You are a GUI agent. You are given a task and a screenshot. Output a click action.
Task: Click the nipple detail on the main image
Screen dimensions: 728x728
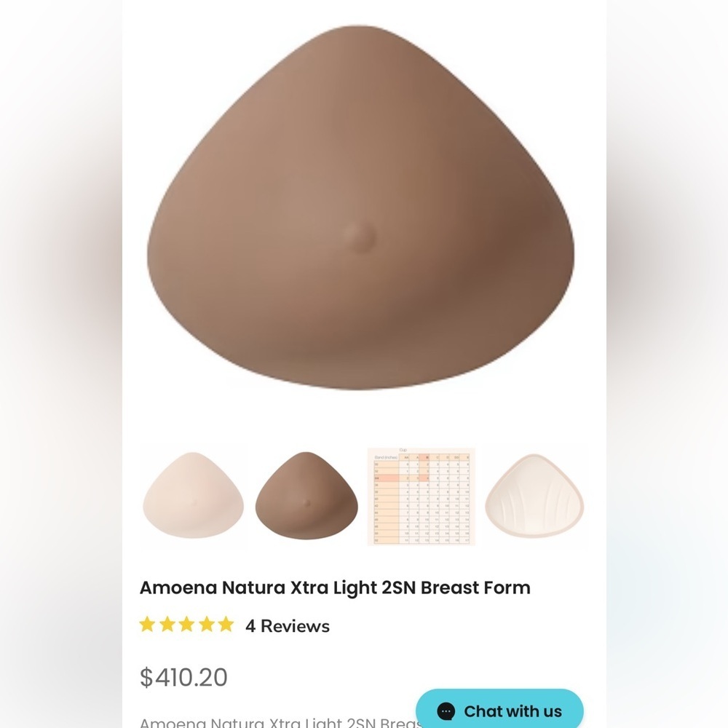(358, 234)
